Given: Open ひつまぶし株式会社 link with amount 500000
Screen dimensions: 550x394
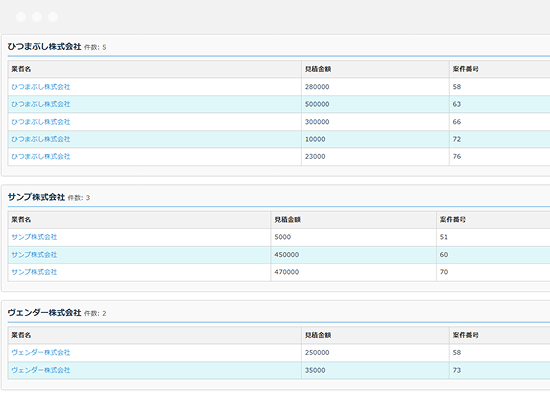Looking at the screenshot, I should click(x=41, y=104).
